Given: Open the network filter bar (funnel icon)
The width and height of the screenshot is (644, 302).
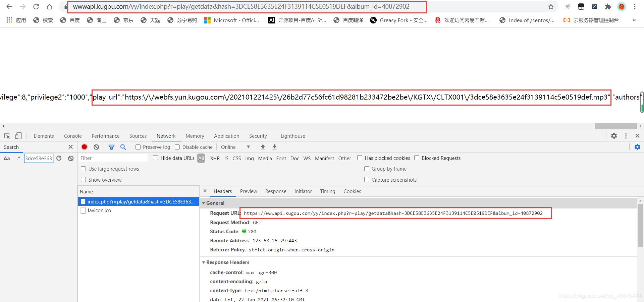Looking at the screenshot, I should click(112, 147).
